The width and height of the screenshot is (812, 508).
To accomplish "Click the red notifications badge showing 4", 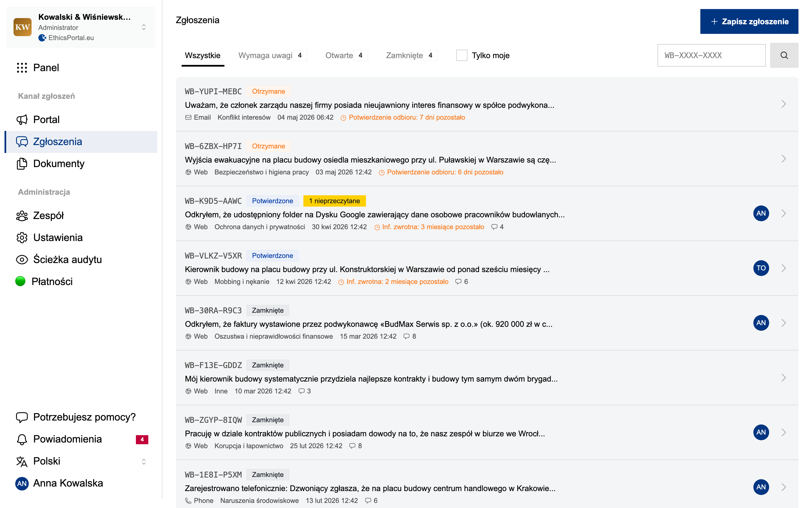I will [x=142, y=439].
